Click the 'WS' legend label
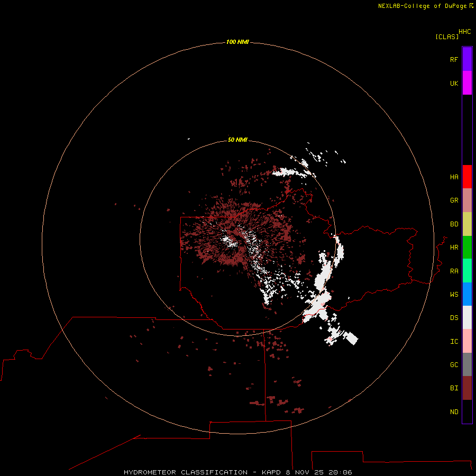Viewport: 476px width, 476px height. click(454, 295)
